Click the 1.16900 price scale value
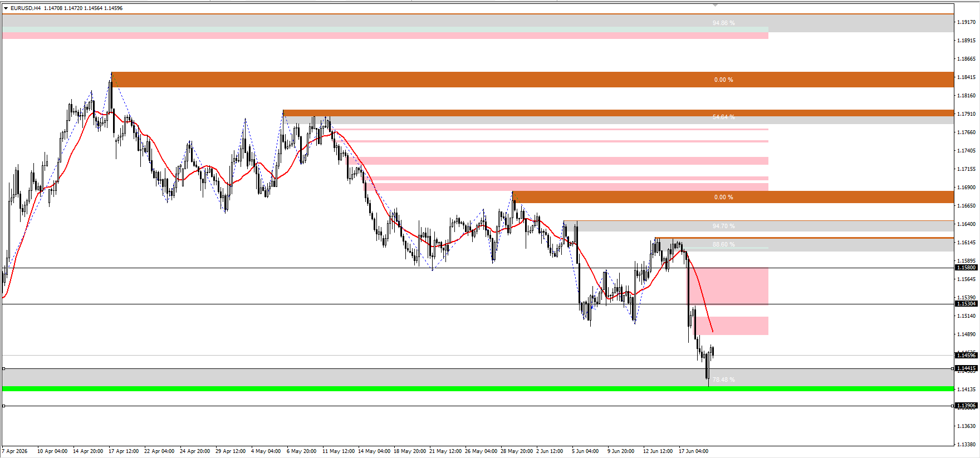980x458 pixels. (967, 188)
